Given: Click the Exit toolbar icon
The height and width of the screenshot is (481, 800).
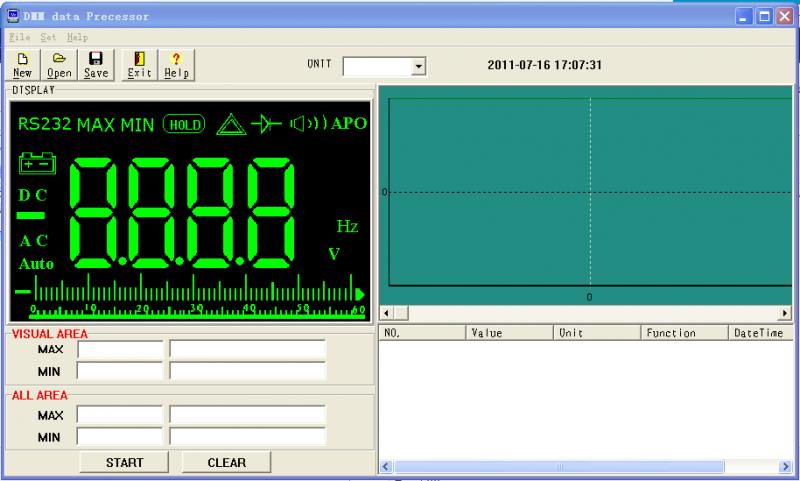Looking at the screenshot, I should tap(140, 65).
